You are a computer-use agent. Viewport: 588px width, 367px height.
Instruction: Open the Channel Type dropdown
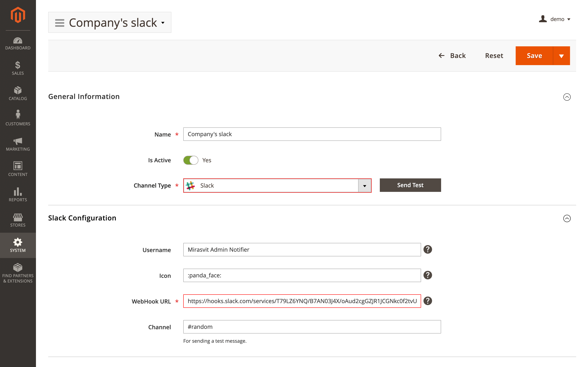364,186
